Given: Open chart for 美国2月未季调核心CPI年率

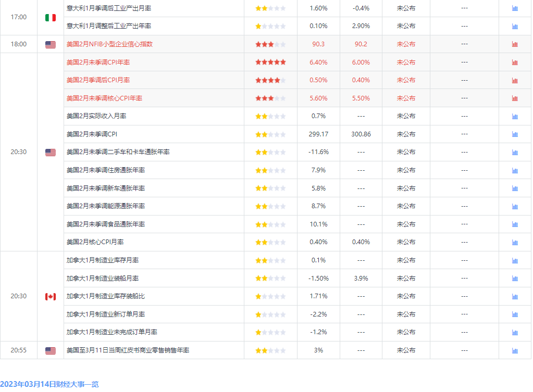Looking at the screenshot, I should pos(515,98).
